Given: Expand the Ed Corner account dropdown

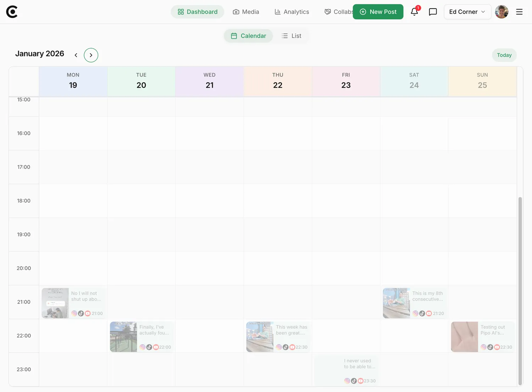Looking at the screenshot, I should click(x=467, y=12).
